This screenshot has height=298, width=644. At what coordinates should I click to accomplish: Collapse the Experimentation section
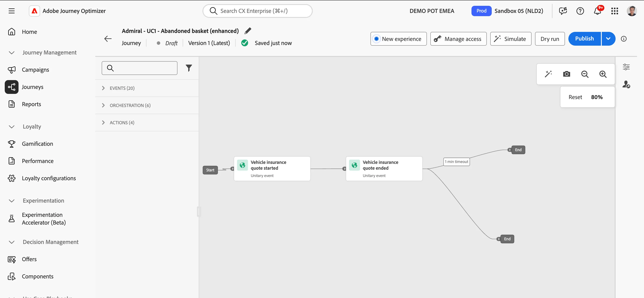tap(11, 201)
